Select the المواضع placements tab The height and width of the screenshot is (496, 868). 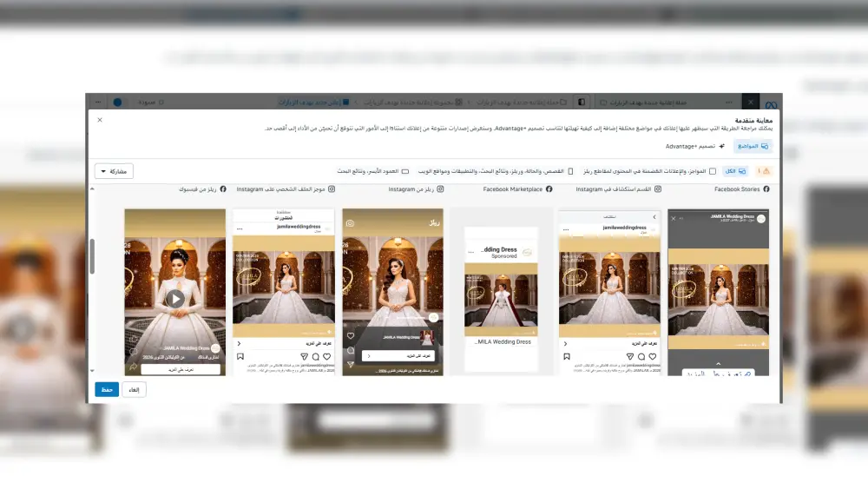(753, 146)
